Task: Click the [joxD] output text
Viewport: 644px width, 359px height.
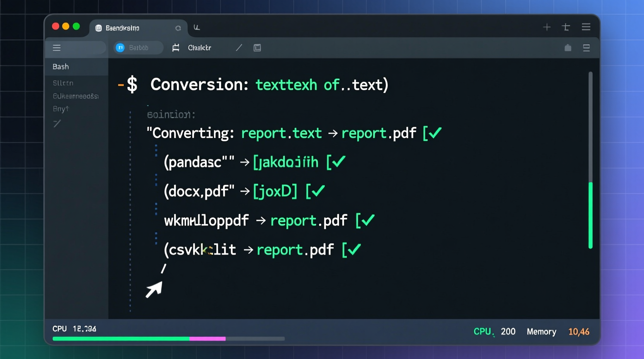Action: point(275,191)
